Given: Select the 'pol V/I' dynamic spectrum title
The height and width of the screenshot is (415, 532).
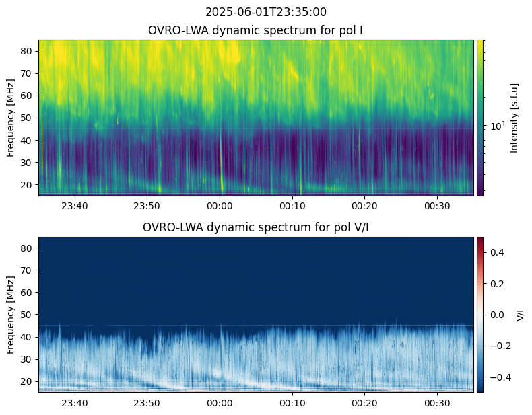Looking at the screenshot, I should point(256,227).
